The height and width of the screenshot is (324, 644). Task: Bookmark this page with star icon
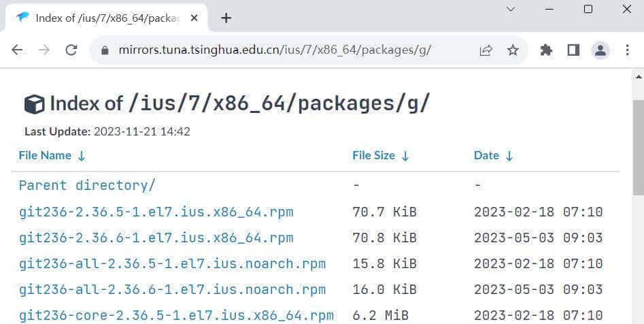point(513,50)
